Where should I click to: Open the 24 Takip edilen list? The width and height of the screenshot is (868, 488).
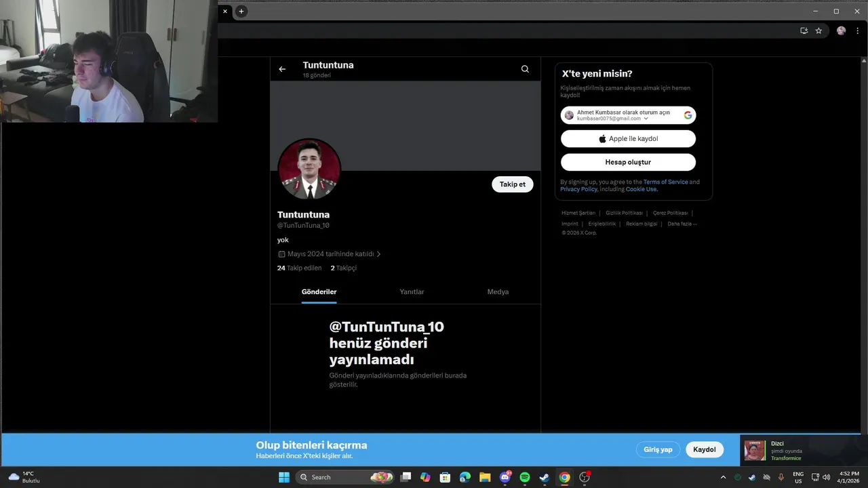click(299, 268)
